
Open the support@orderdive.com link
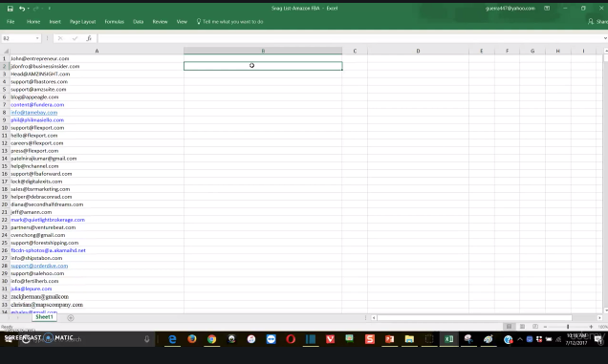[x=39, y=266]
